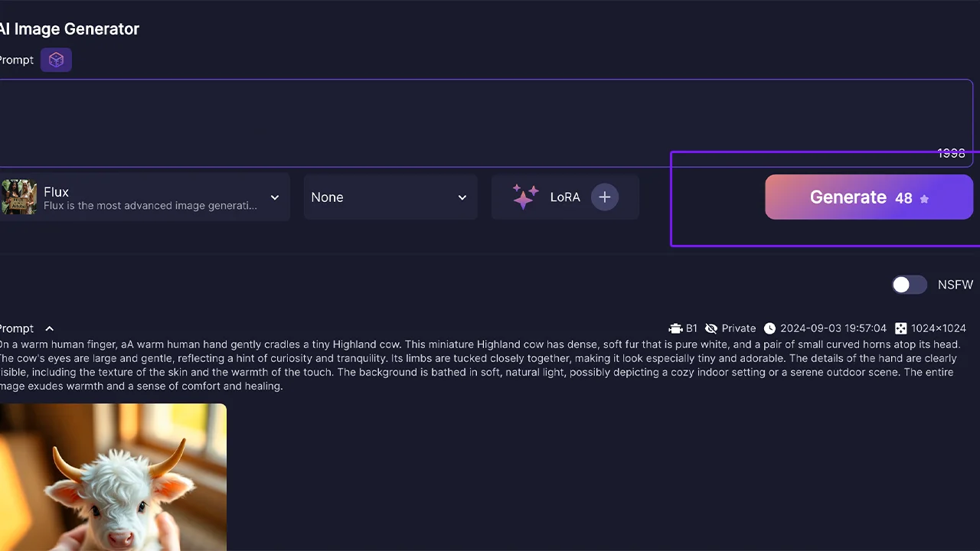Click the Private visibility label
Viewport: 980px width, 551px height.
pyautogui.click(x=738, y=328)
